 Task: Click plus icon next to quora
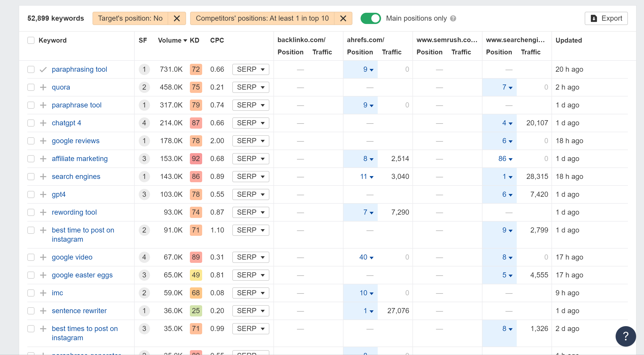pyautogui.click(x=43, y=87)
